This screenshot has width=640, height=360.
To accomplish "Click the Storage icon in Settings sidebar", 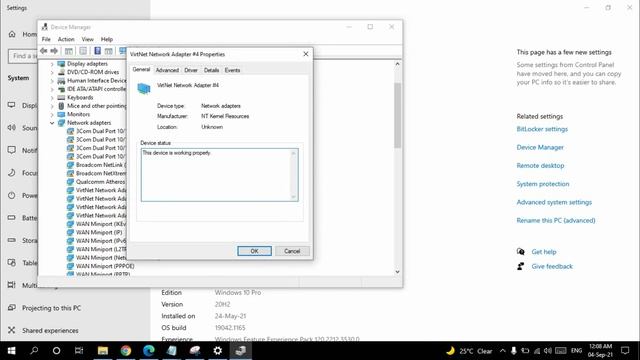I will 11,240.
